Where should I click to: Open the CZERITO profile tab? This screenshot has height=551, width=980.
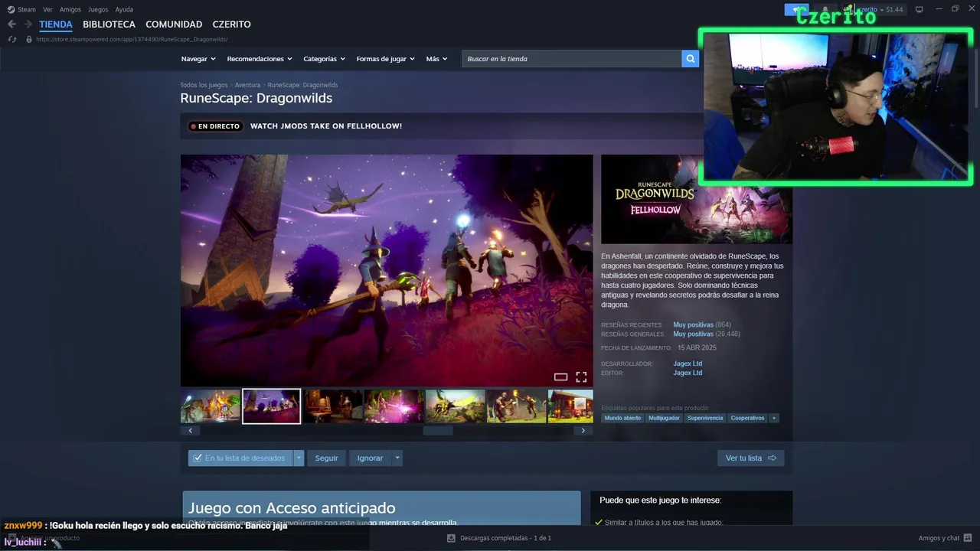tap(231, 24)
